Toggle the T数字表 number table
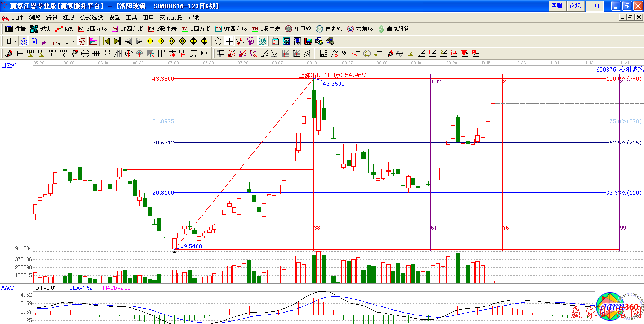Image resolution: width=644 pixels, height=324 pixels. 266,29
